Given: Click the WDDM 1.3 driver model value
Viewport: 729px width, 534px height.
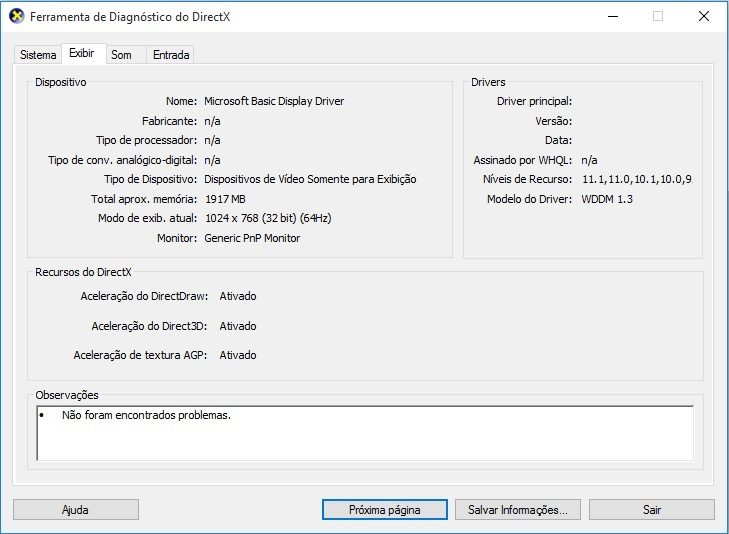Looking at the screenshot, I should [607, 199].
